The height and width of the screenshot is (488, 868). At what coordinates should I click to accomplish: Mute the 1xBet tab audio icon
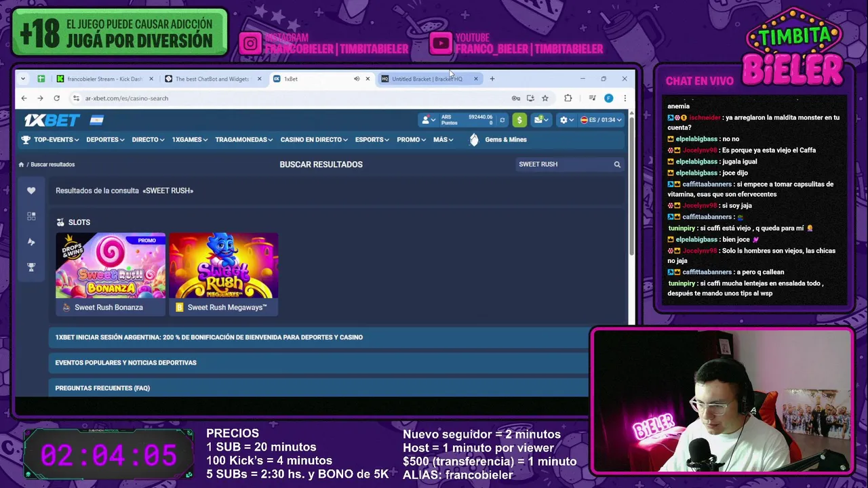(x=357, y=79)
